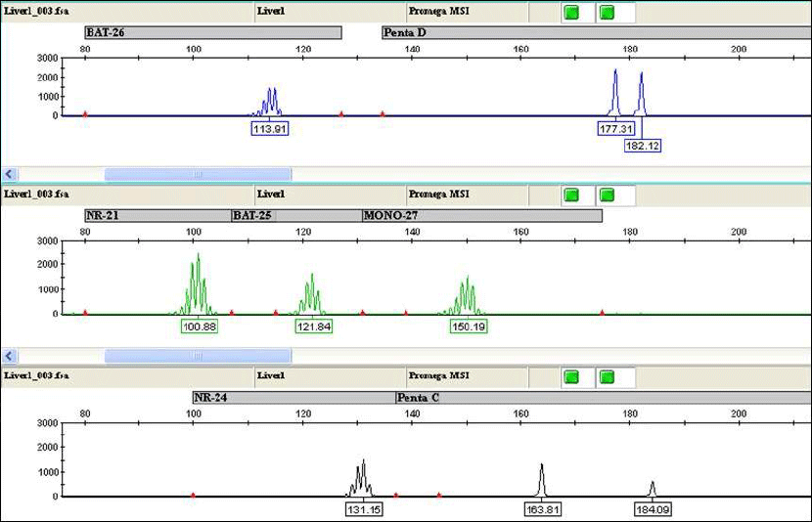Select the 184.09 peak label in black trace
The height and width of the screenshot is (522, 812).
653,508
